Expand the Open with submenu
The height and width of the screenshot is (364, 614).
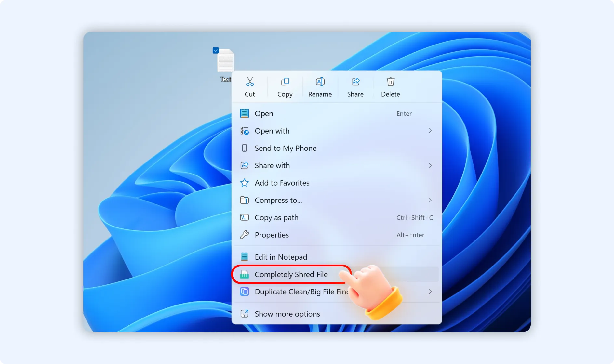pos(430,131)
